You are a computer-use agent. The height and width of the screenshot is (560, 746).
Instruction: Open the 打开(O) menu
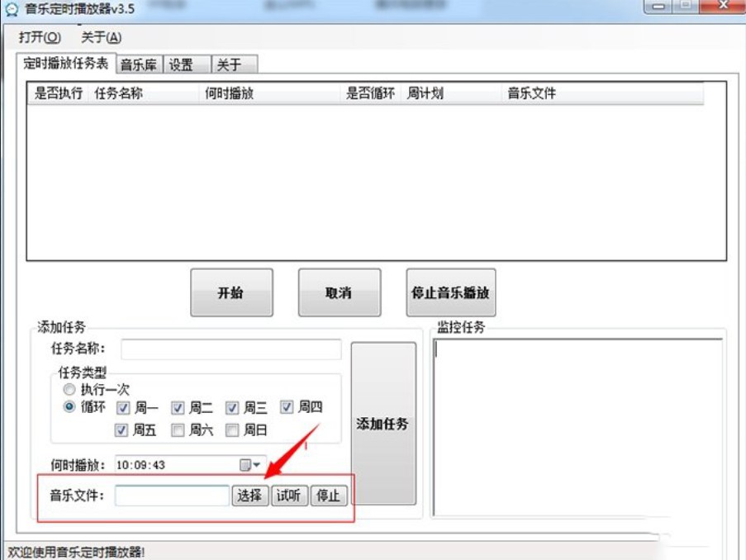(x=40, y=37)
